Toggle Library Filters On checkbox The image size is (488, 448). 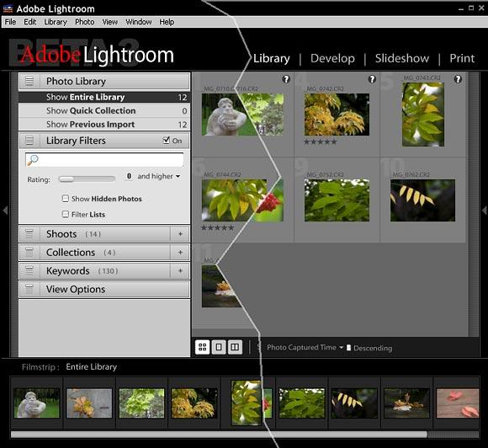pos(167,140)
